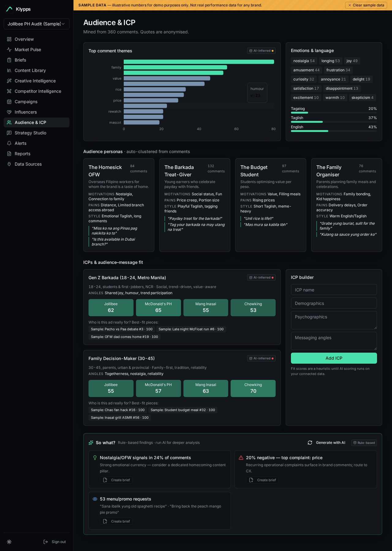Click The Budget Student persona title
Viewport: 392px width, 551px height.
(254, 171)
